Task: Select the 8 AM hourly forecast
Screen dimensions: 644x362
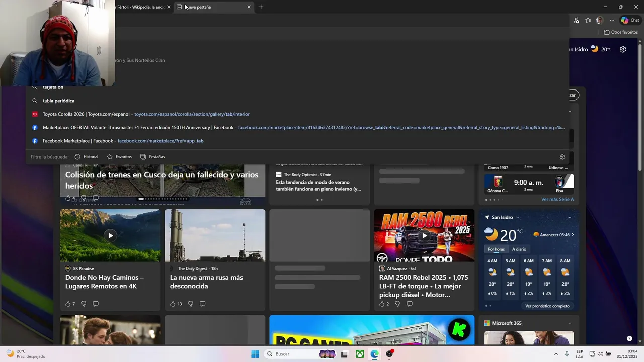Action: 566,277
